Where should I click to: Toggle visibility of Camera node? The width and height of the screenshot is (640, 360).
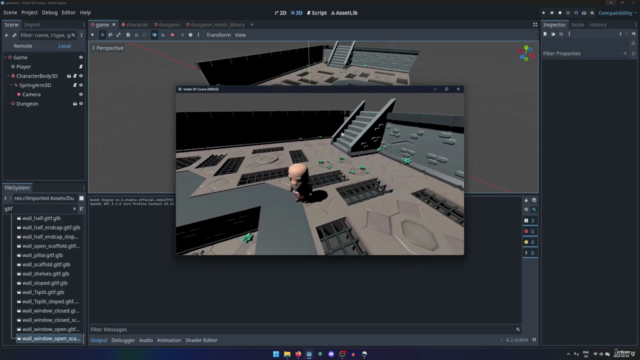coord(81,94)
